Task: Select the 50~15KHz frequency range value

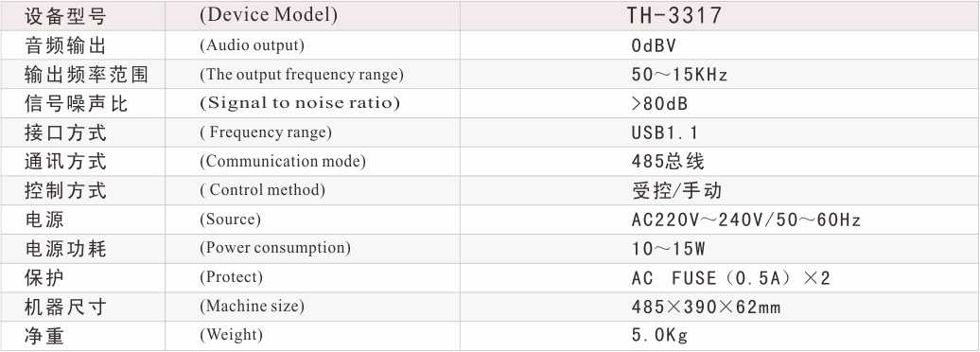Action: 680,75
